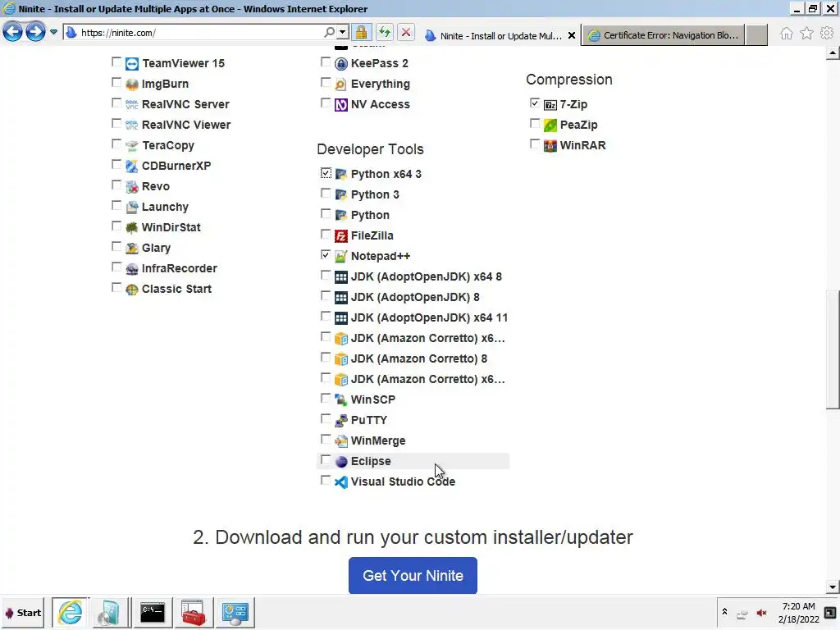Viewport: 840px width, 630px height.
Task: Tick the Glary checkbox
Action: click(116, 246)
